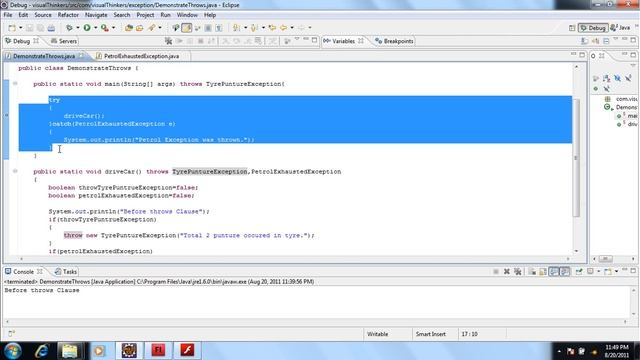The width and height of the screenshot is (640, 360).
Task: Open the Project menu
Action: coord(145,15)
